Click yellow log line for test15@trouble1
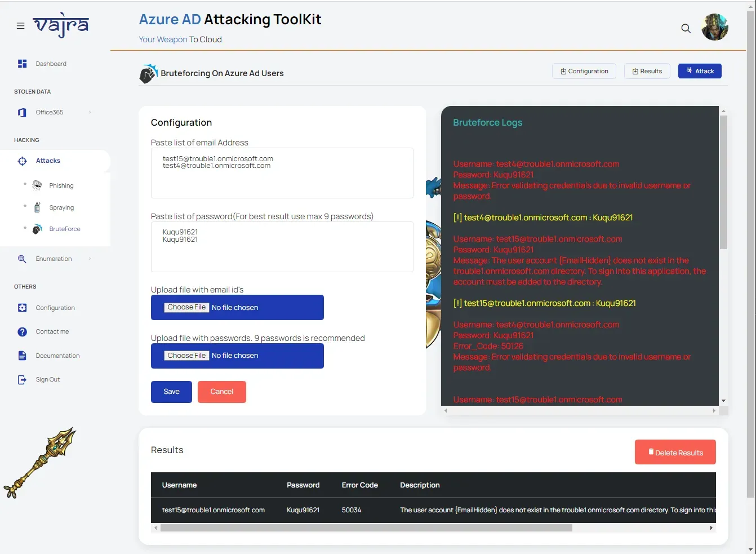This screenshot has height=554, width=756. click(x=545, y=303)
